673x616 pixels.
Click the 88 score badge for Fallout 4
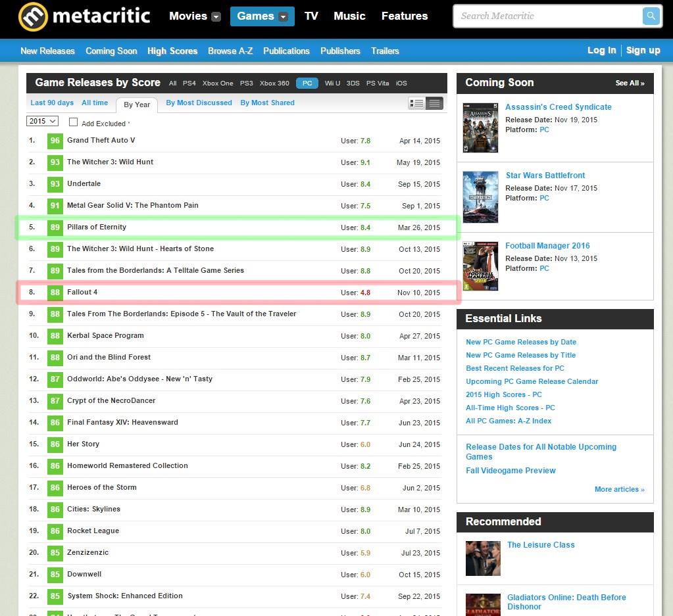[55, 292]
